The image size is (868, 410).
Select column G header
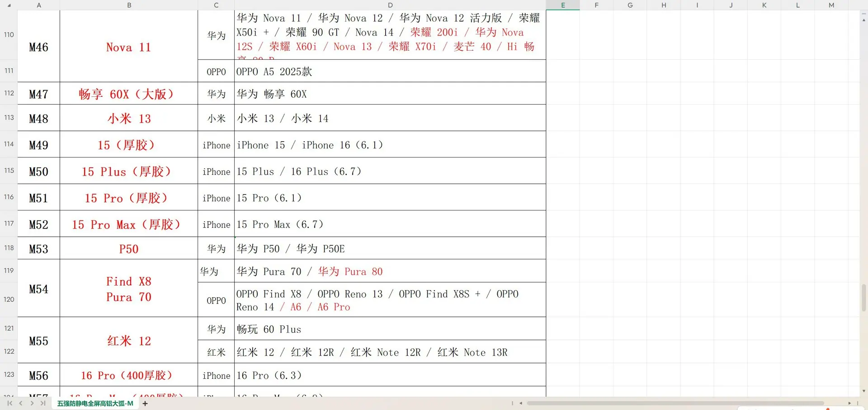[x=630, y=5]
